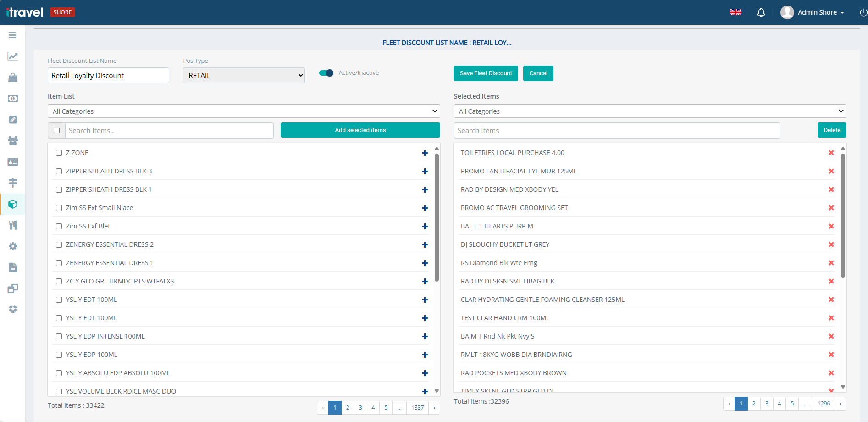Click the settings gear icon in sidebar
Image resolution: width=868 pixels, height=422 pixels.
coord(12,246)
